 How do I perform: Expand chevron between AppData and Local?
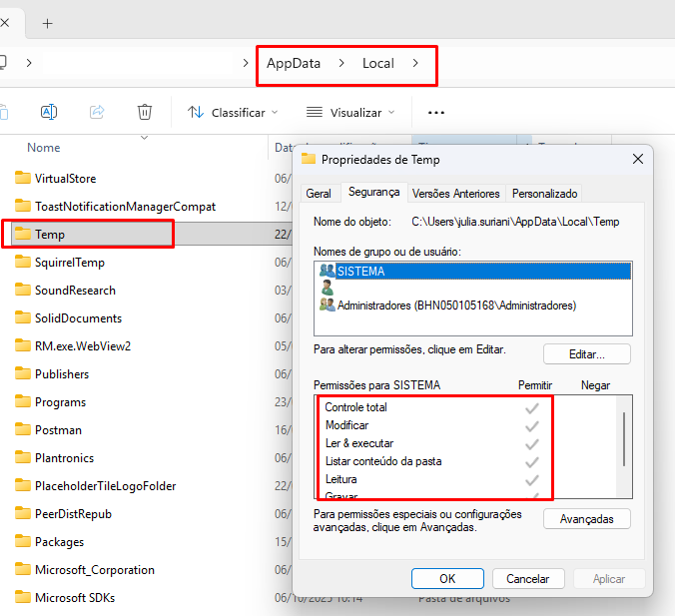click(341, 63)
